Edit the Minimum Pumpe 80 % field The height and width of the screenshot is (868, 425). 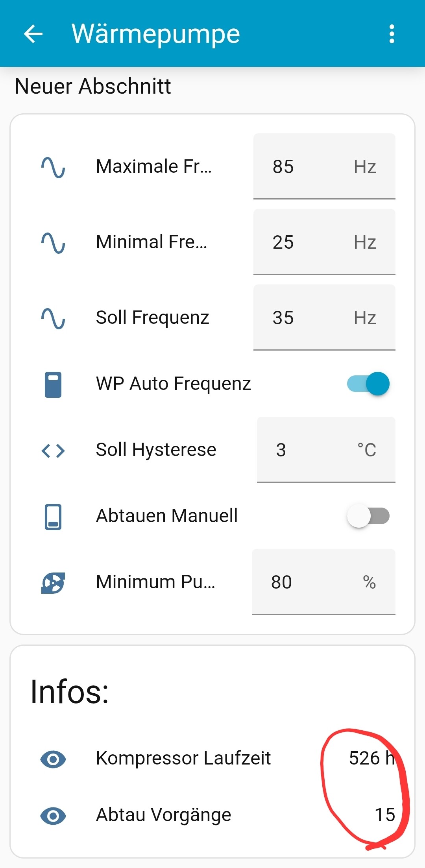point(323,582)
